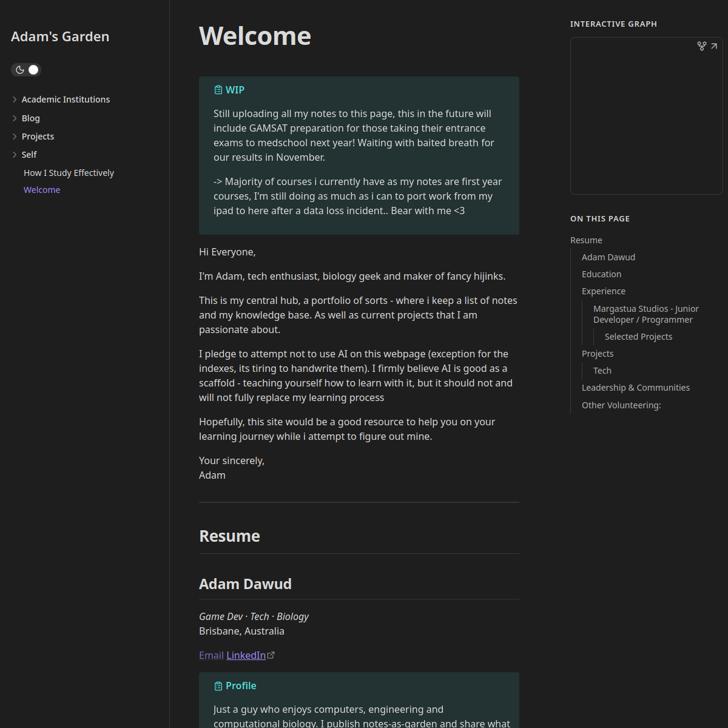Click the clipboard icon in the WIP callout
Viewport: 728px width, 728px height.
click(218, 89)
